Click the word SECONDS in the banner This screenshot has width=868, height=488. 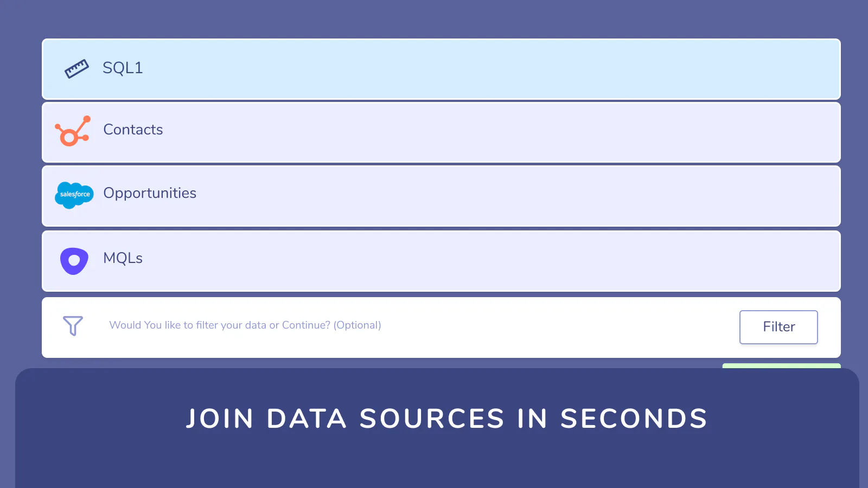634,419
